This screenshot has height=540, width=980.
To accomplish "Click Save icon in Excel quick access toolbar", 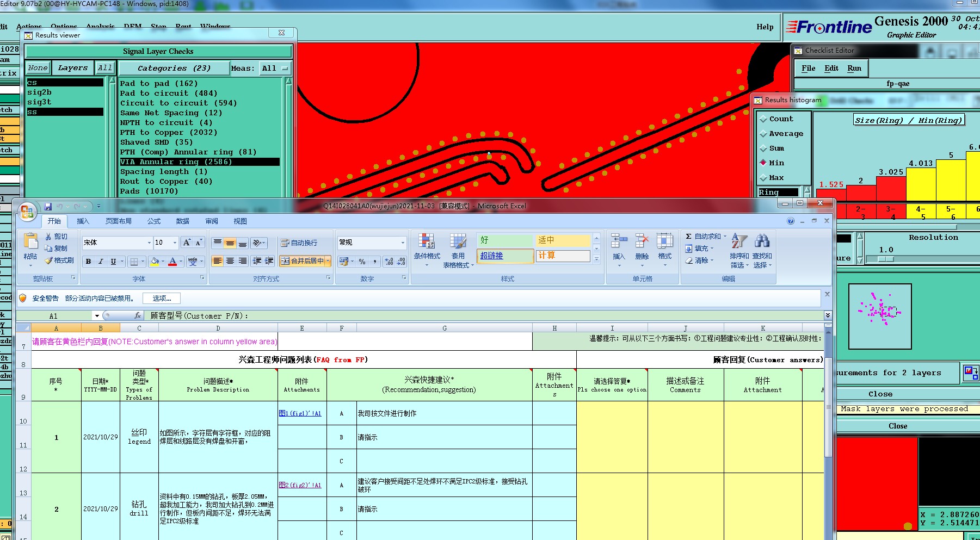I will click(x=48, y=207).
